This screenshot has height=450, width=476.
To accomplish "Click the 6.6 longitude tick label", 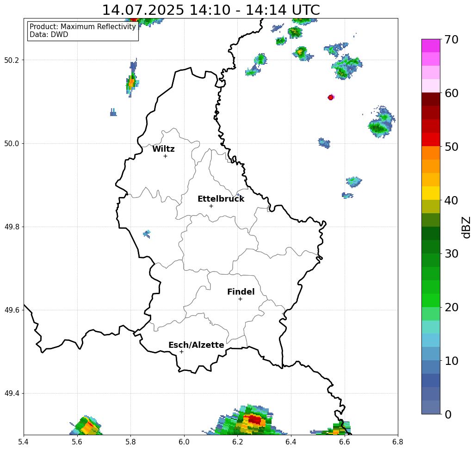I will 345,442.
